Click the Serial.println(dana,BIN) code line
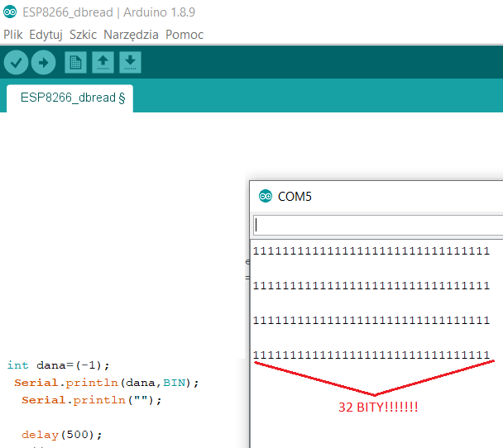Image resolution: width=503 pixels, height=448 pixels. 107,383
